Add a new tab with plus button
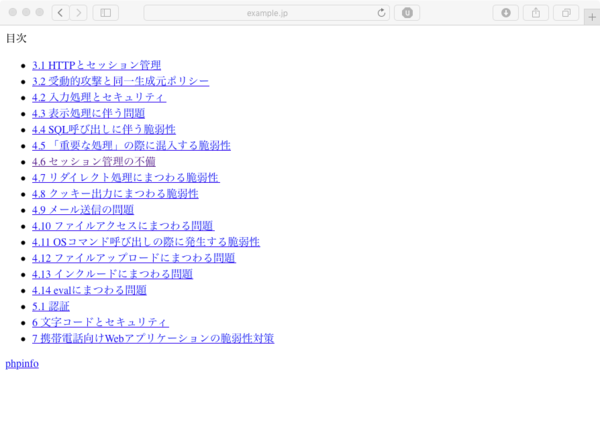The image size is (600, 440). pos(592,17)
